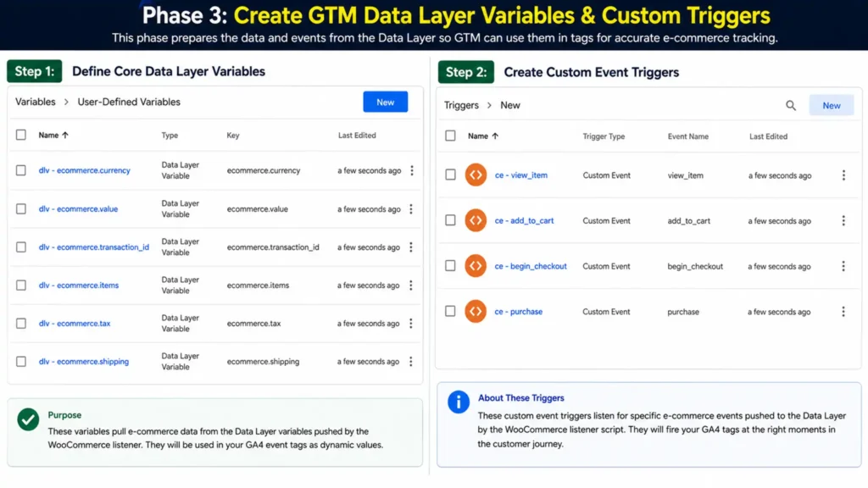Screen dimensions: 868x488
Task: Click New button in the Triggers panel
Action: point(832,105)
